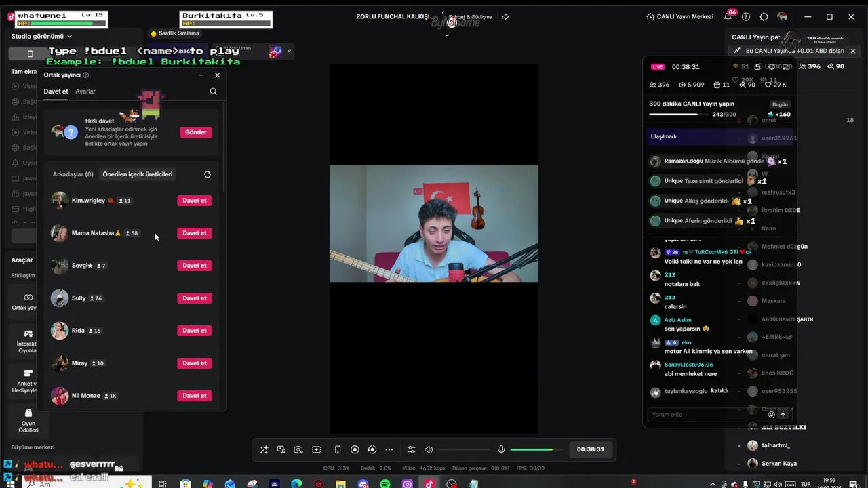The width and height of the screenshot is (868, 488).
Task: Dismiss the ABD doları earnings banner
Action: pos(853,51)
